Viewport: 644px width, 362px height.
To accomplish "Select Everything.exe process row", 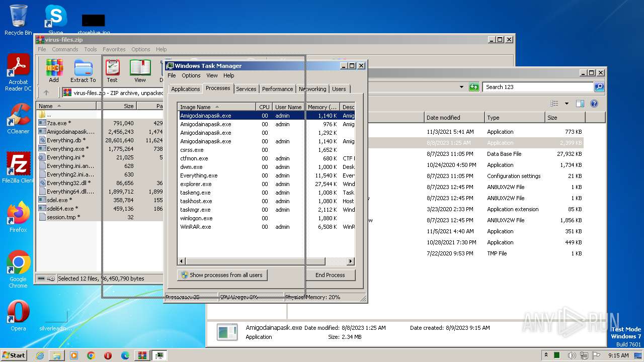I will pos(267,175).
